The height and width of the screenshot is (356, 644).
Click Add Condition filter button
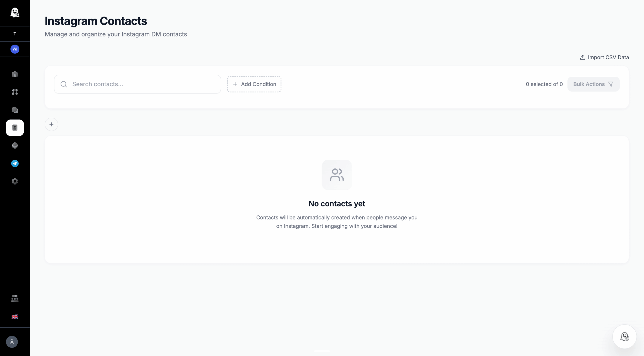pos(254,84)
